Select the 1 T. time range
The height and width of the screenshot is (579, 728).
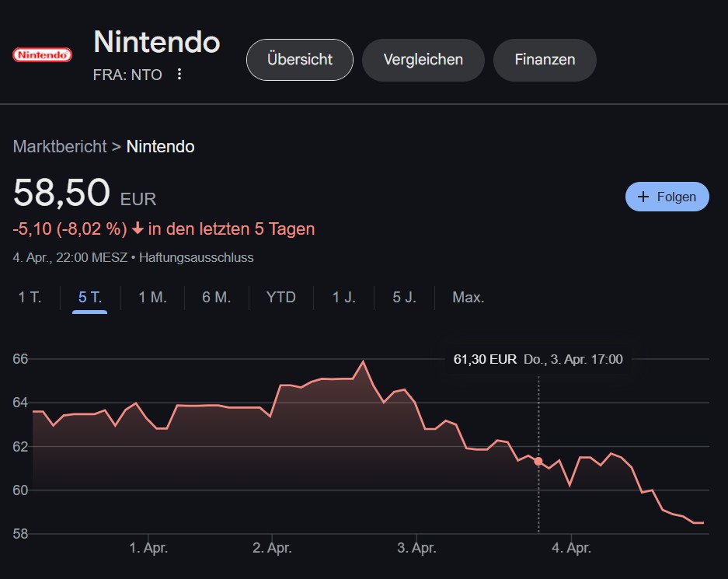tap(30, 297)
